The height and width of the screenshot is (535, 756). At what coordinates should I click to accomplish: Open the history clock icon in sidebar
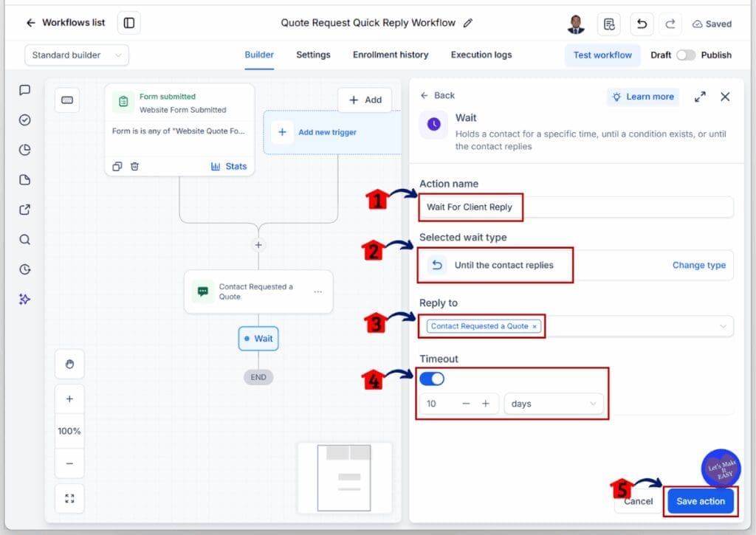(24, 269)
